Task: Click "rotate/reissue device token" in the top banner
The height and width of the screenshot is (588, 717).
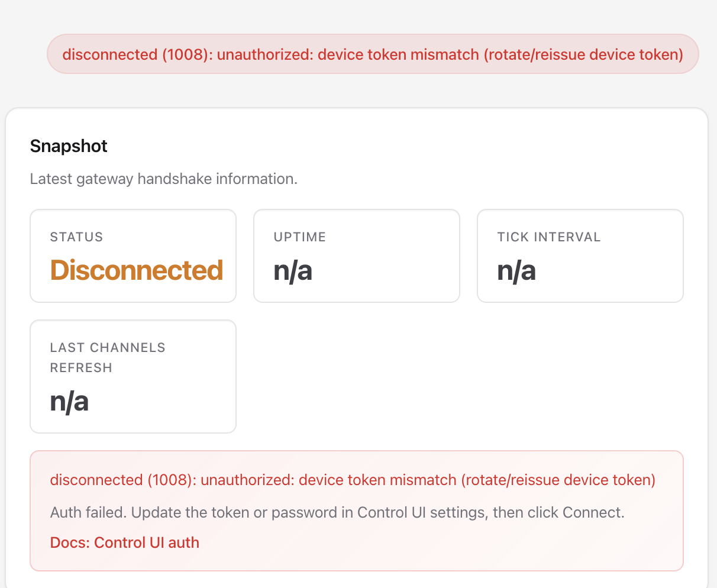Action: tap(584, 55)
